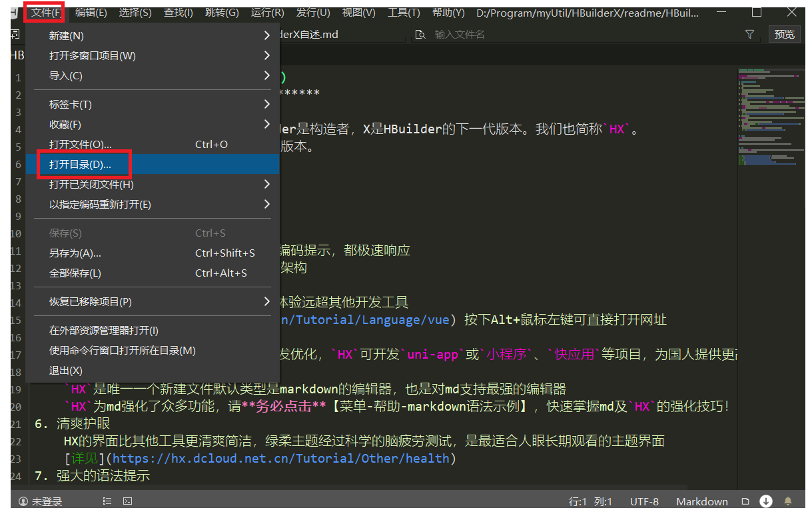Open the hx.dcloud.net.cn Tutorial/Other/health link
This screenshot has height=514, width=812.
click(x=282, y=458)
